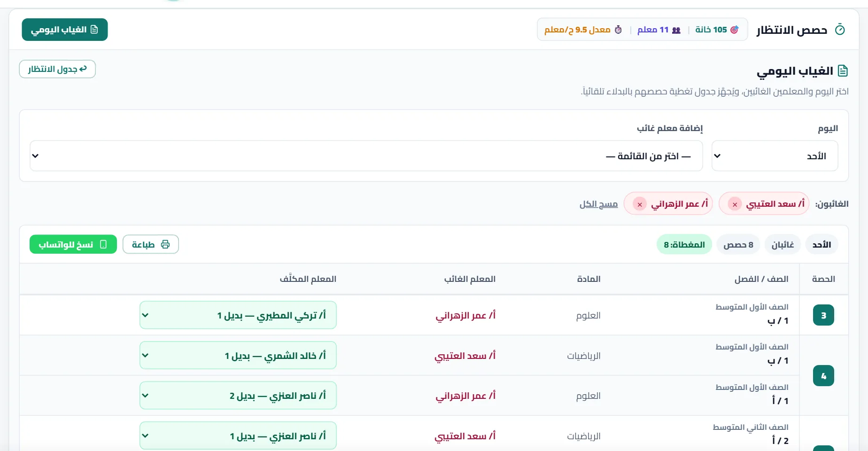
Task: Open substitute dropdown أ/ ناصر العنزي — بديل 1
Action: tap(238, 436)
